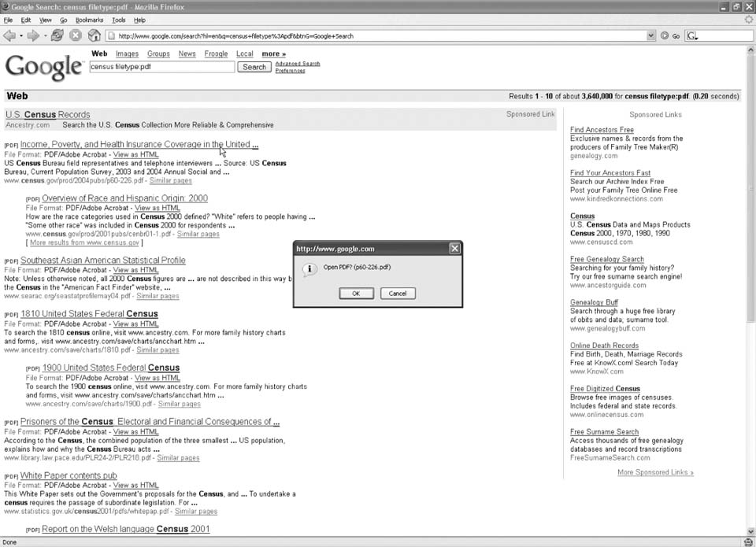The height and width of the screenshot is (547, 756).
Task: Cancel the Open PDF dialog
Action: pyautogui.click(x=398, y=294)
